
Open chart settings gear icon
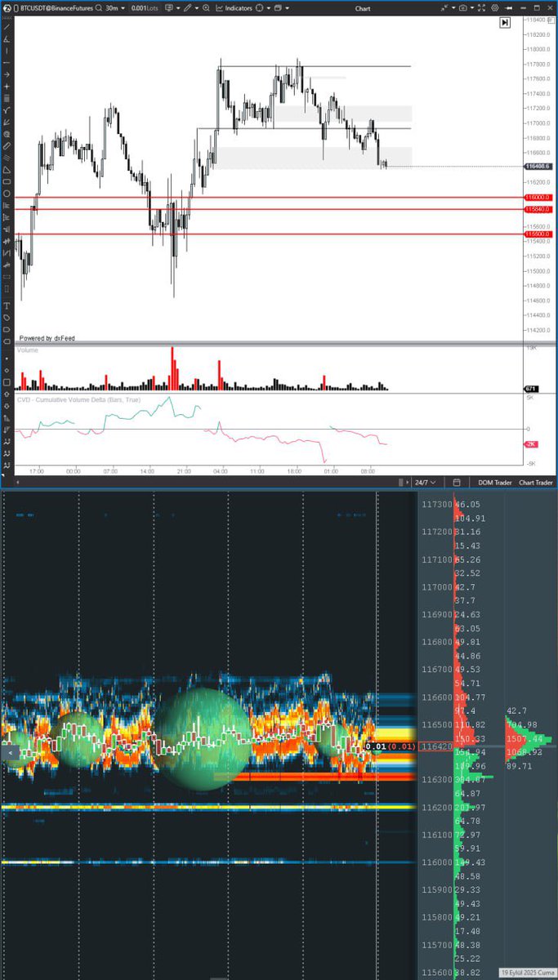tap(495, 7)
